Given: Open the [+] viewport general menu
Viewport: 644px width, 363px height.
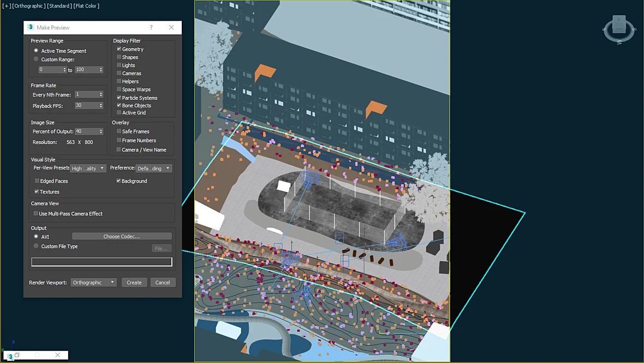Looking at the screenshot, I should pyautogui.click(x=6, y=6).
